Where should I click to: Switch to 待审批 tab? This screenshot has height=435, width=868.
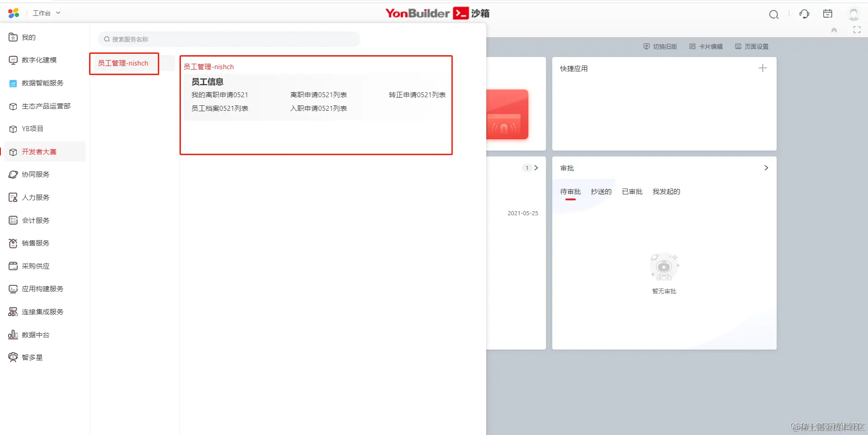click(x=570, y=192)
